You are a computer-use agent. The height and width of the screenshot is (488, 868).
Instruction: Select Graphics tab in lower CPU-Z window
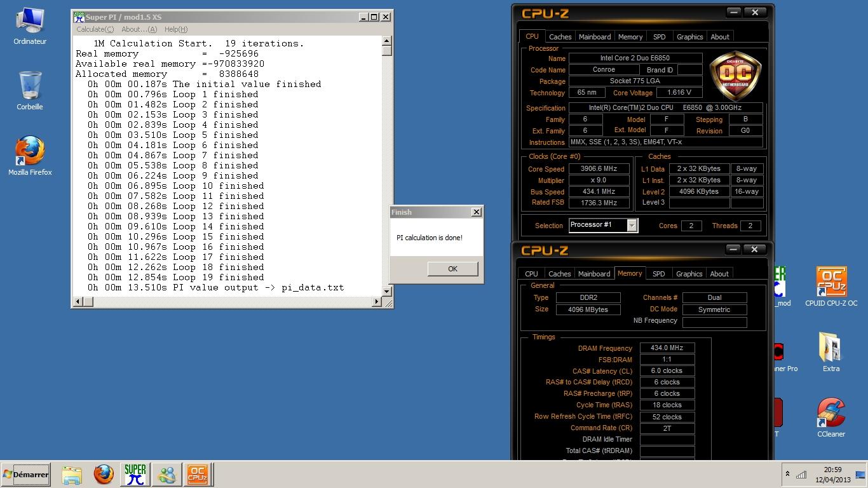[689, 274]
